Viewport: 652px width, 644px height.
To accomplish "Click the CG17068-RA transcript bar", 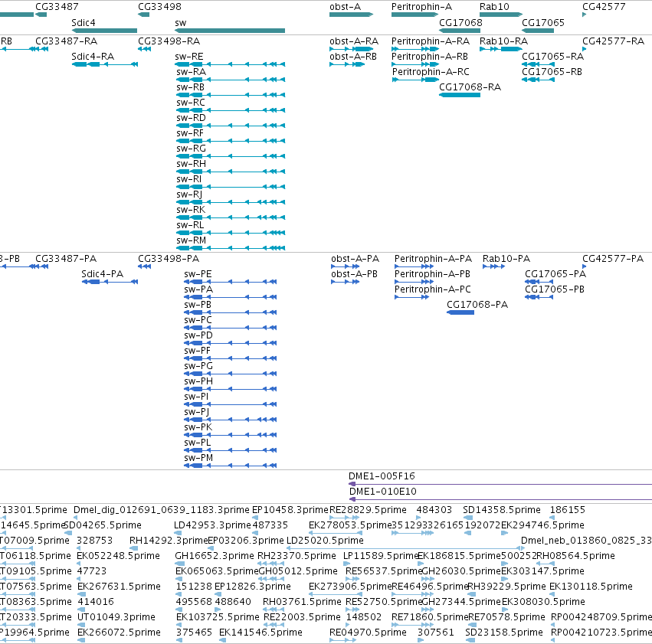I will [460, 95].
